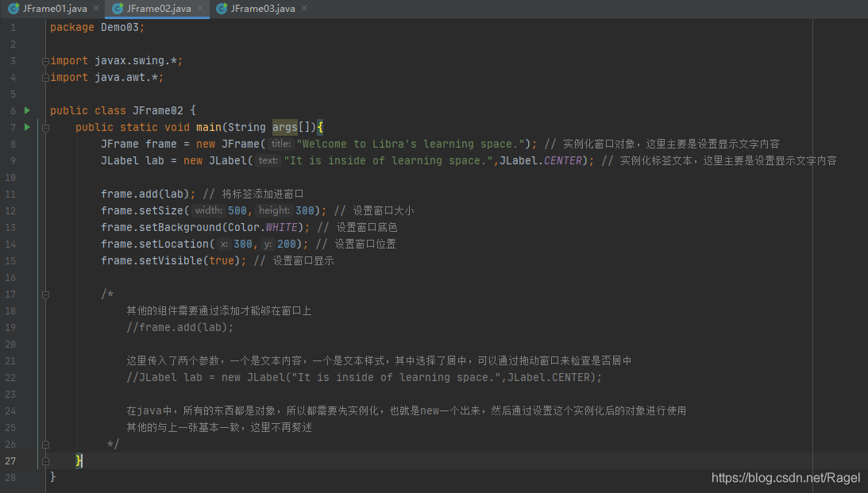Click the editor's right vertical scrollbar

[862, 238]
